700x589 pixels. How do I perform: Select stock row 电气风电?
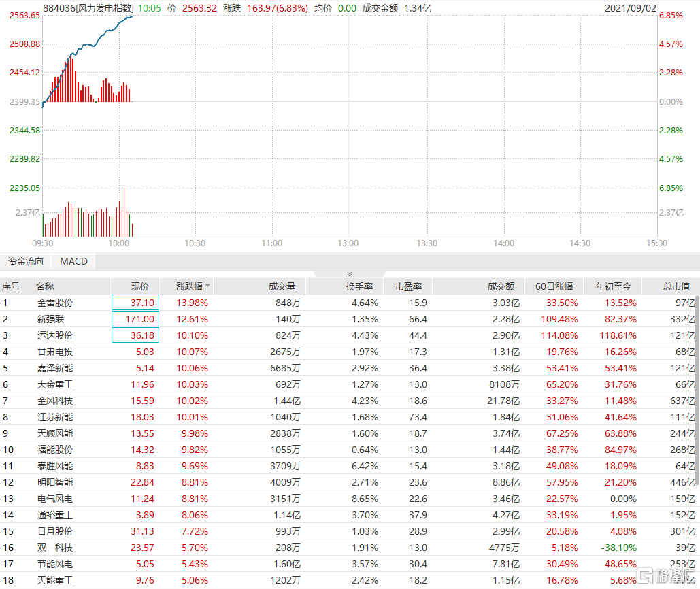tap(348, 499)
